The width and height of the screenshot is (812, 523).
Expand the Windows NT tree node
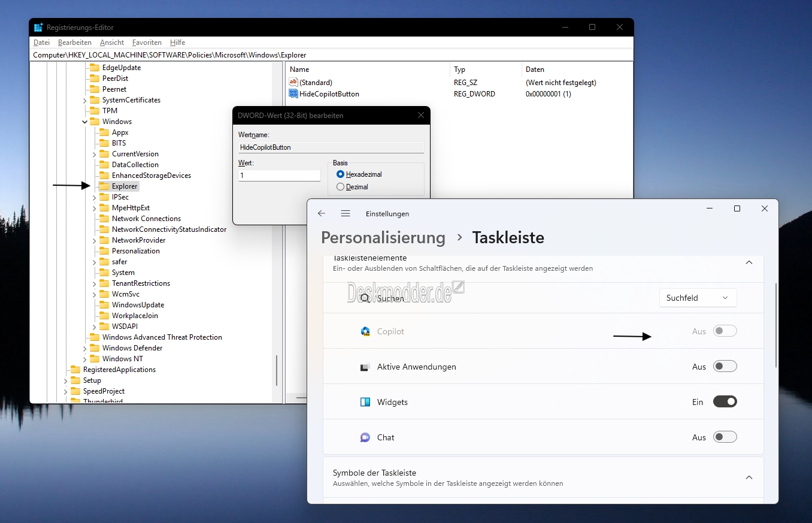(x=85, y=359)
